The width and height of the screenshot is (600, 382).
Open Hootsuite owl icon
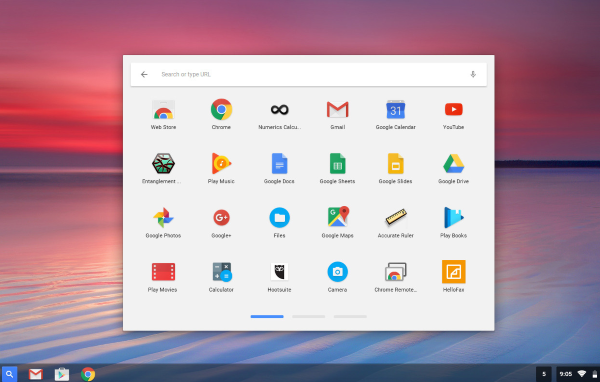[x=279, y=272]
